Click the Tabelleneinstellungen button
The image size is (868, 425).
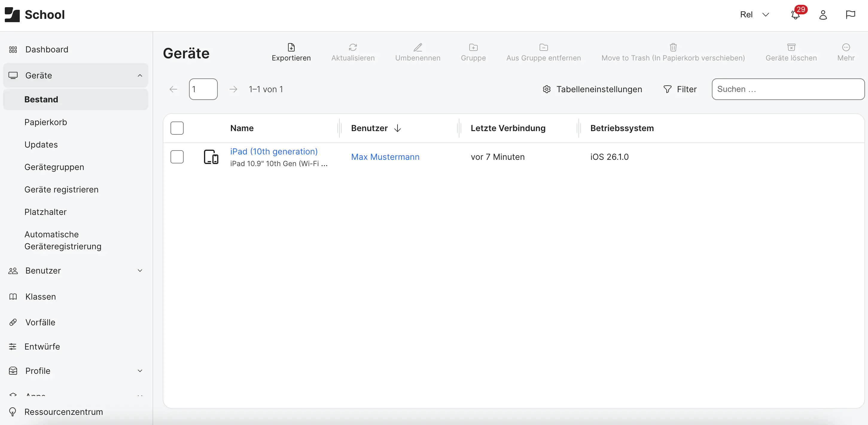pos(593,89)
